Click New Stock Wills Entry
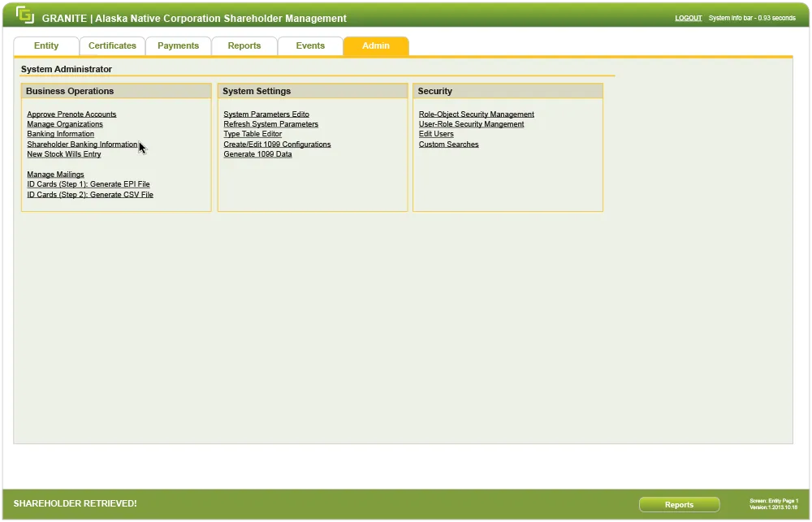 (x=64, y=154)
